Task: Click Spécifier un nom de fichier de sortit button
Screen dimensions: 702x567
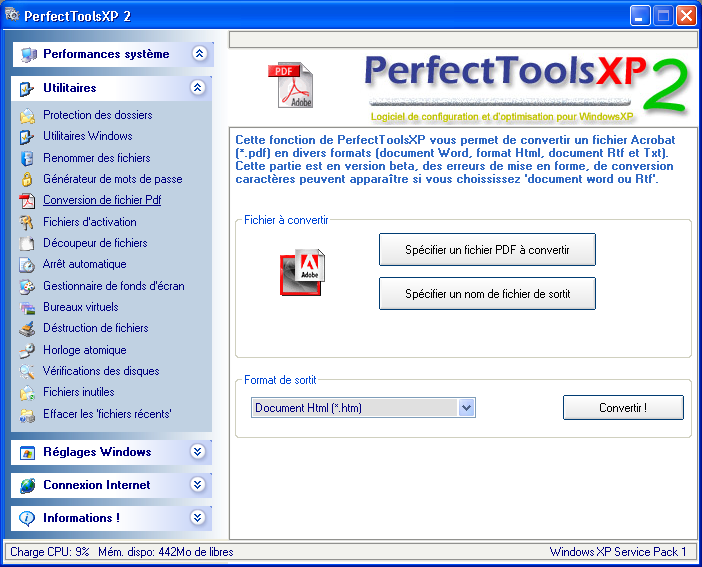Action: [x=487, y=293]
